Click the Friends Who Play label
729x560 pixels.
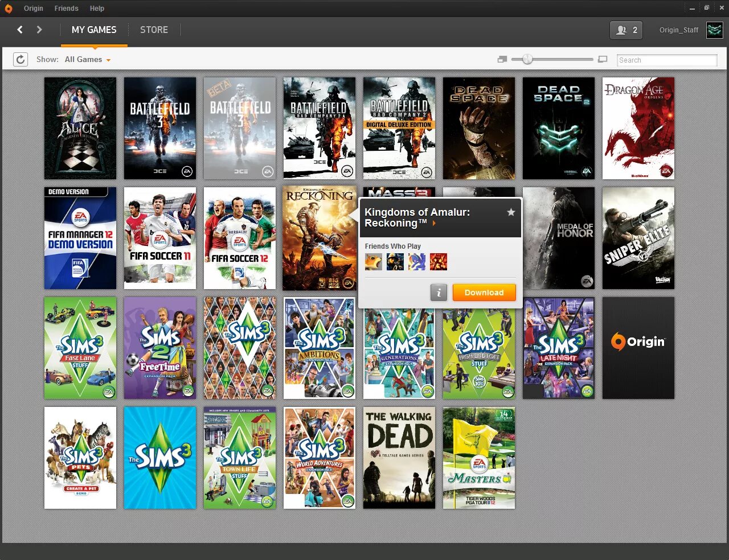coord(393,246)
